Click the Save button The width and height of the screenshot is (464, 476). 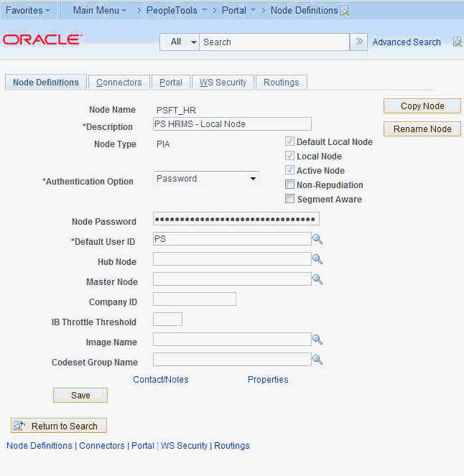(80, 396)
